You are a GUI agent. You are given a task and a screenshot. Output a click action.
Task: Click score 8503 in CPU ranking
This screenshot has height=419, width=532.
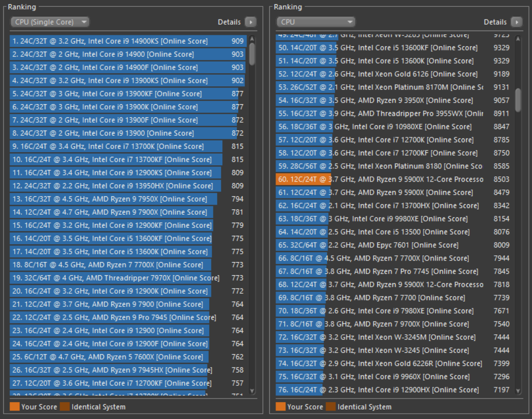pos(501,179)
